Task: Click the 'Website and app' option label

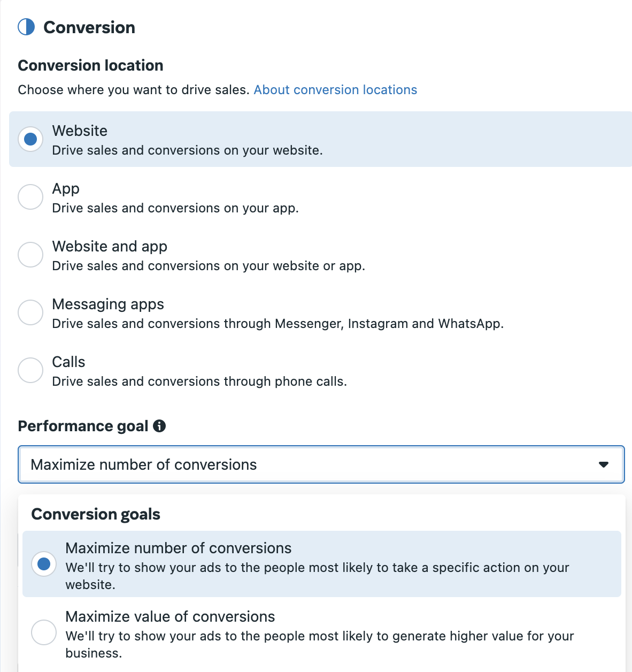Action: (110, 246)
